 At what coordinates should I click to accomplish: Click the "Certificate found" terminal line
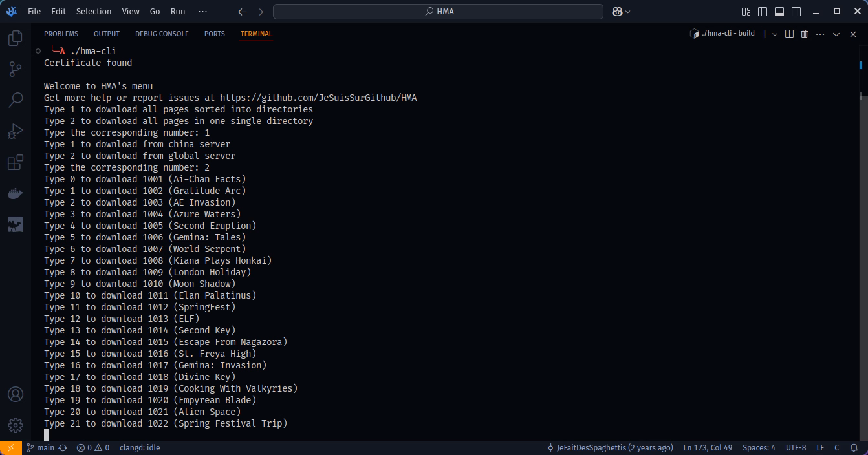[88, 63]
